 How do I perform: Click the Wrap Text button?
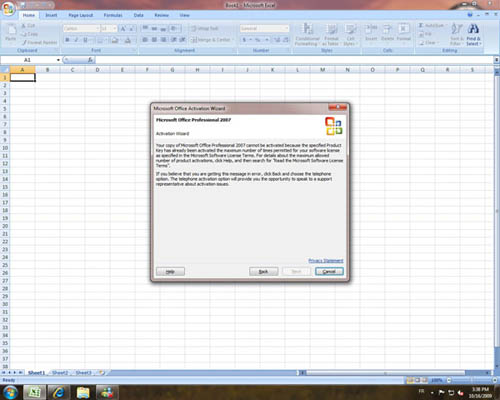click(x=205, y=29)
